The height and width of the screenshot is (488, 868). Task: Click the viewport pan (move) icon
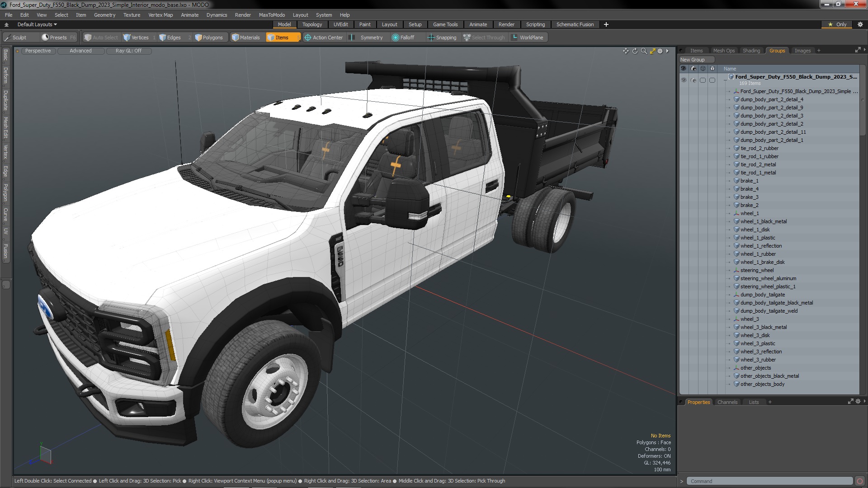coord(626,51)
